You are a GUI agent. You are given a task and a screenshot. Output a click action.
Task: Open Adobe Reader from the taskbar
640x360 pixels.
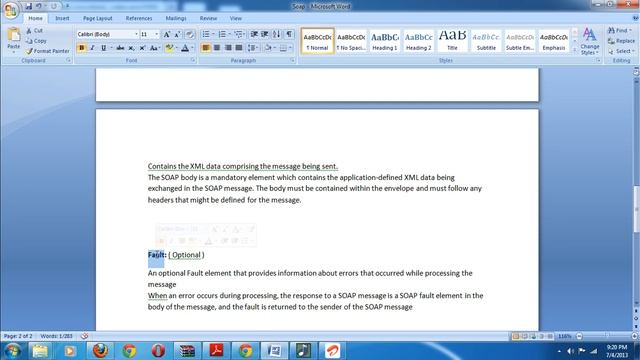216,351
